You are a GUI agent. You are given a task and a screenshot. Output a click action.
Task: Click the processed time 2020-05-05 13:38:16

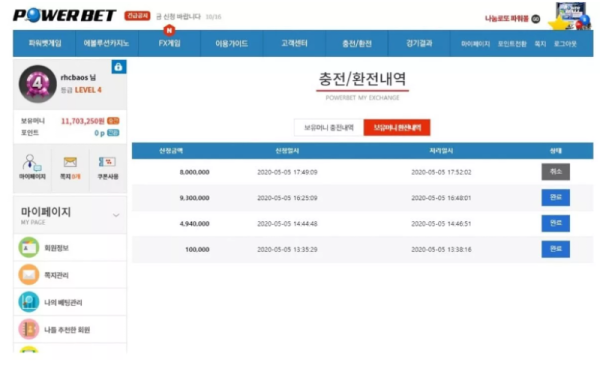441,249
